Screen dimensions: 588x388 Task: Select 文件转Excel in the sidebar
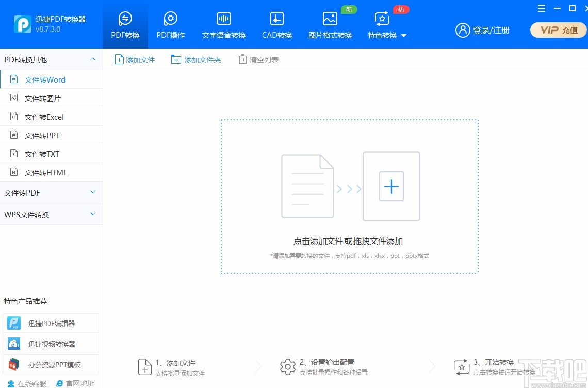52,117
